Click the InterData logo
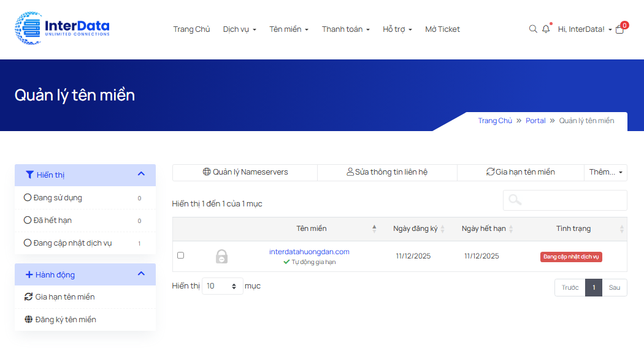This screenshot has width=644, height=351. (x=62, y=28)
